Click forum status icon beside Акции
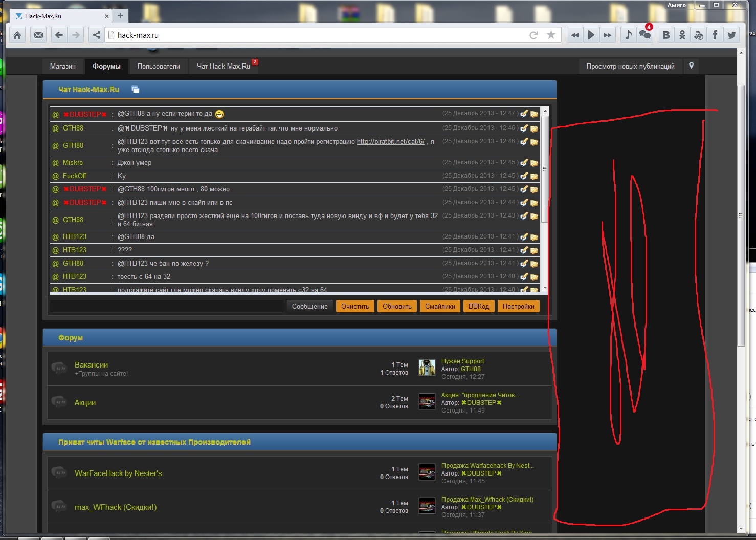 [59, 401]
